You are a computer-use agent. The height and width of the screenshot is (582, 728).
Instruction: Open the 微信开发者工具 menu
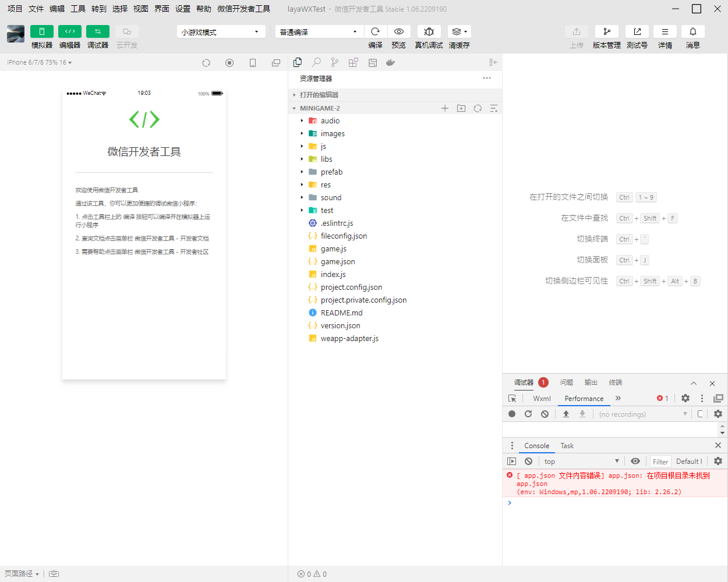(x=243, y=9)
